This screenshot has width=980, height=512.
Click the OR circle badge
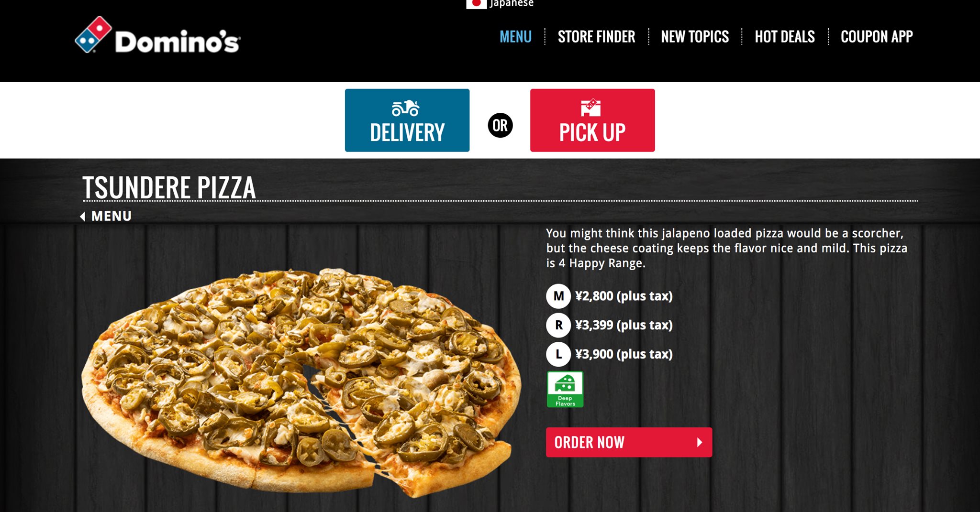click(500, 125)
